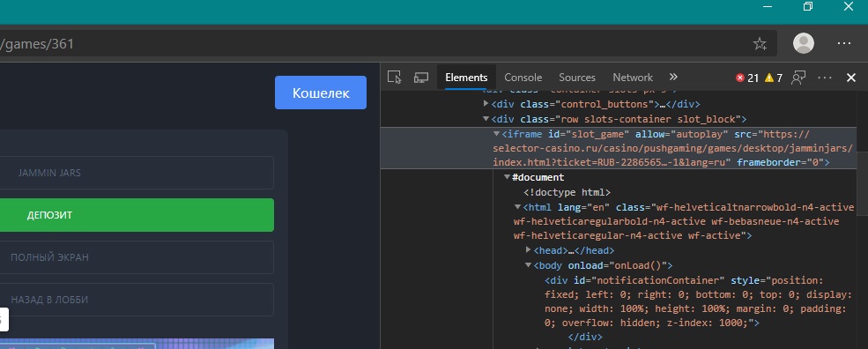
Task: Switch to the Sources tab
Action: point(577,78)
